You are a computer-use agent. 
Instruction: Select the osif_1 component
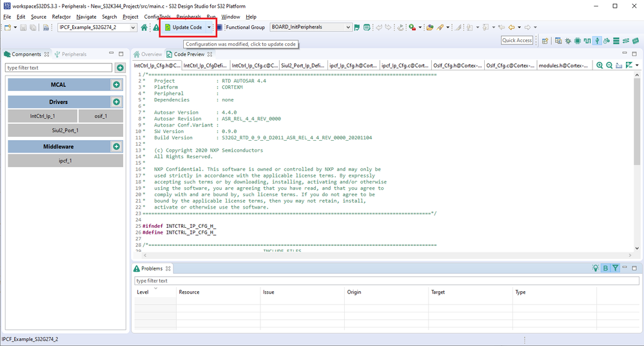[x=101, y=116]
